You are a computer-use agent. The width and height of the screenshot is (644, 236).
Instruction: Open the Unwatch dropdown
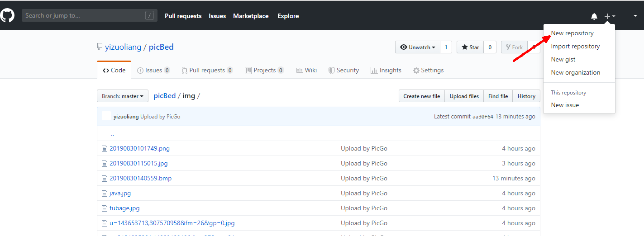tap(418, 47)
